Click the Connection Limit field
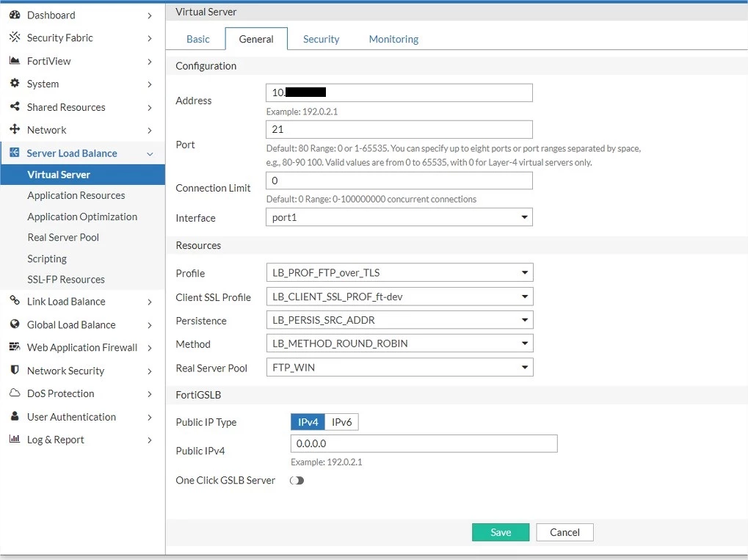 399,181
